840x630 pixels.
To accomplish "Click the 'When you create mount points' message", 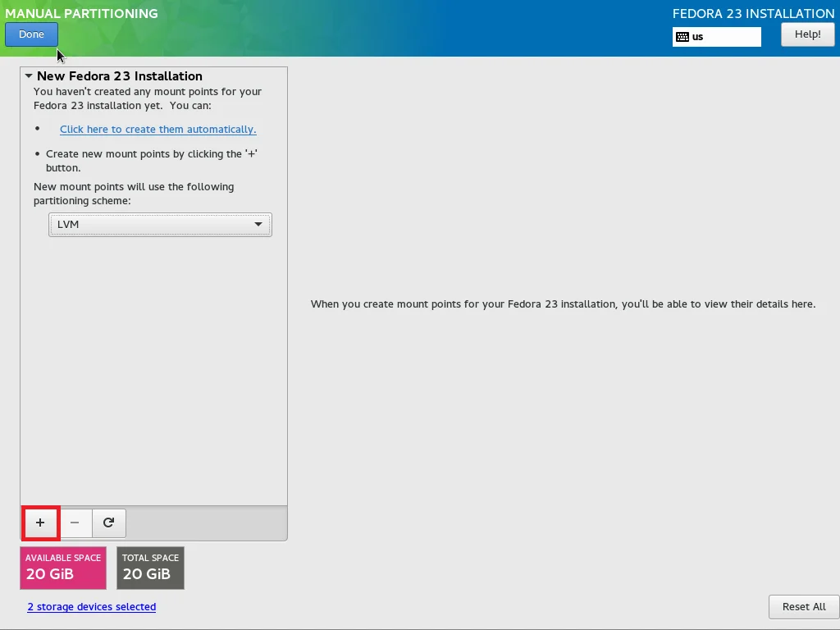I will point(563,304).
